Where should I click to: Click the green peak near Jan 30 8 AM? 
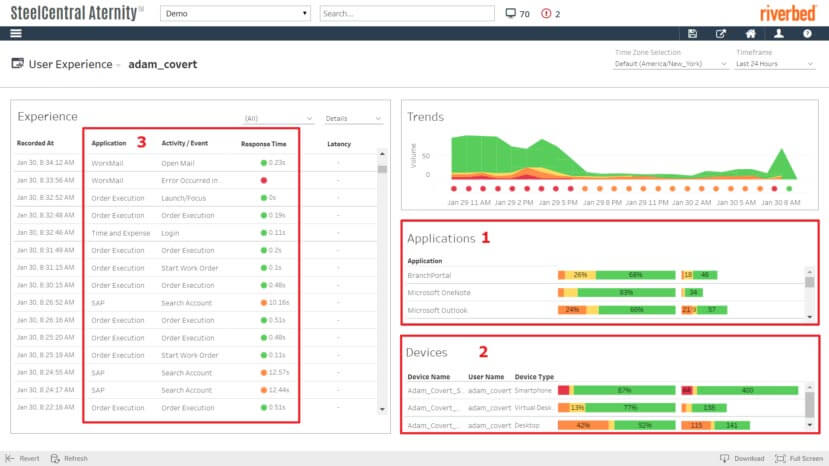coord(781,164)
